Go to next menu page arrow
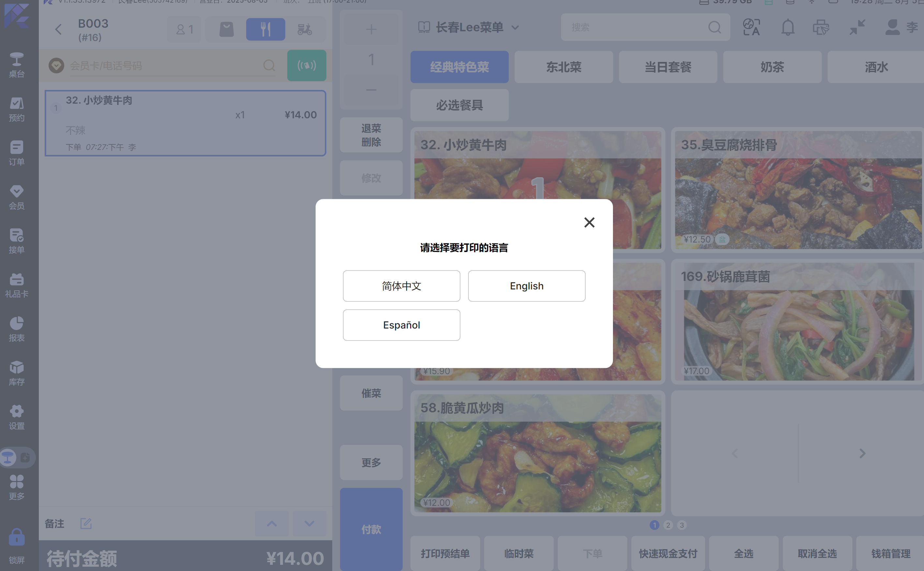 (862, 453)
